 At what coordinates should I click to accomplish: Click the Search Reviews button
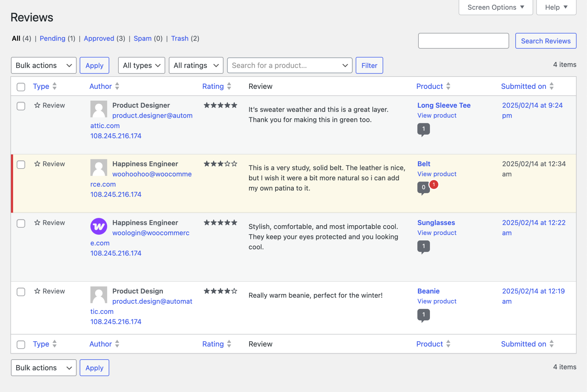point(545,41)
